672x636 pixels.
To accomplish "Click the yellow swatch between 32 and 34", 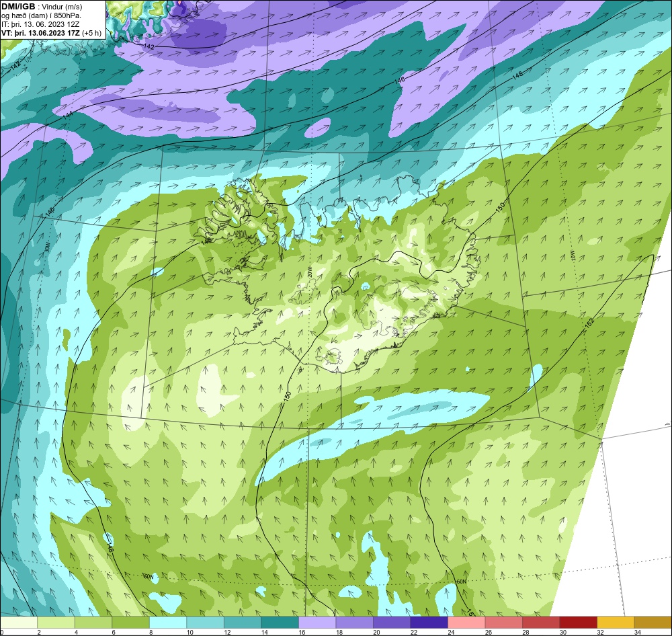I will 616,622.
